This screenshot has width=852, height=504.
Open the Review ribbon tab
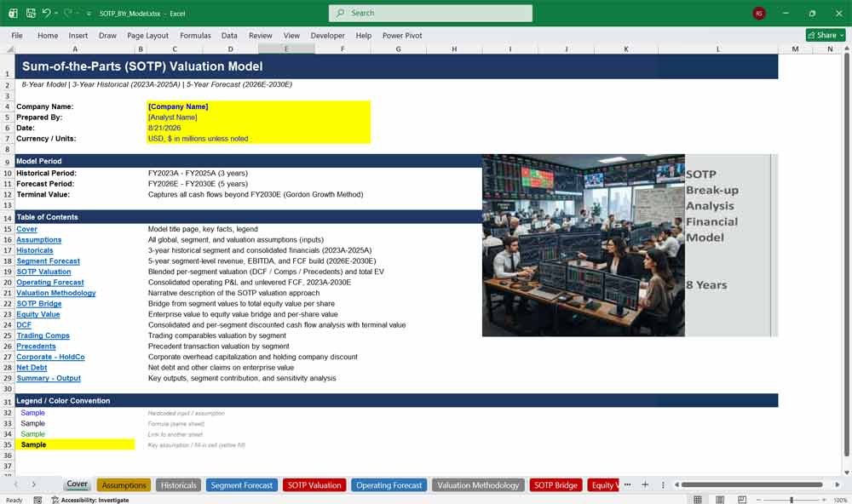point(260,35)
